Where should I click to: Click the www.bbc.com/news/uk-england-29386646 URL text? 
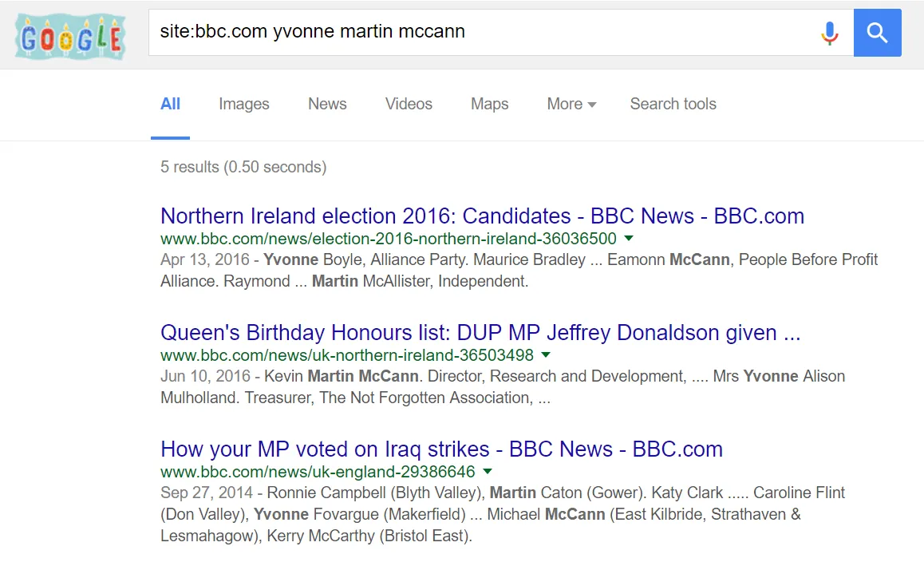(318, 472)
